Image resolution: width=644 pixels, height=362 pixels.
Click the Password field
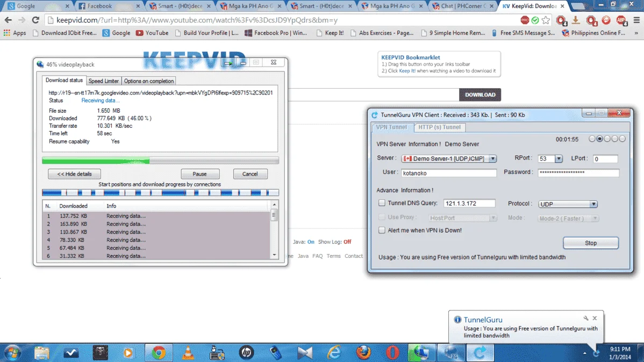tap(578, 173)
